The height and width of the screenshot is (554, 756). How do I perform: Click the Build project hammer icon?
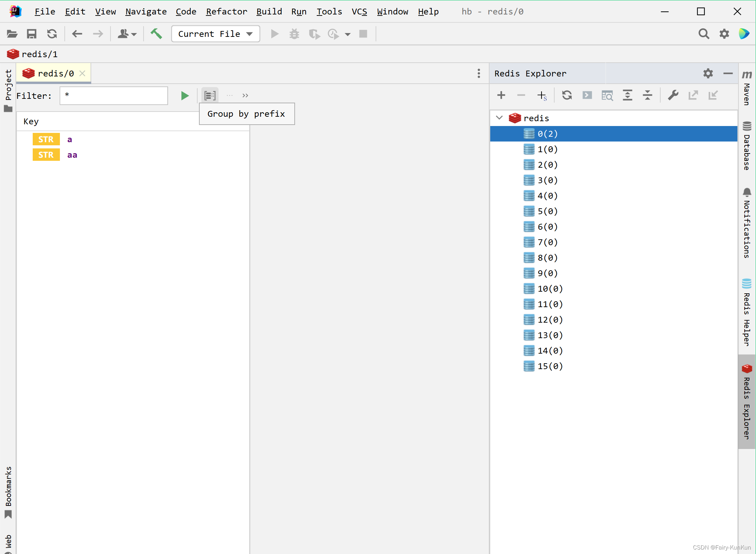pyautogui.click(x=156, y=34)
